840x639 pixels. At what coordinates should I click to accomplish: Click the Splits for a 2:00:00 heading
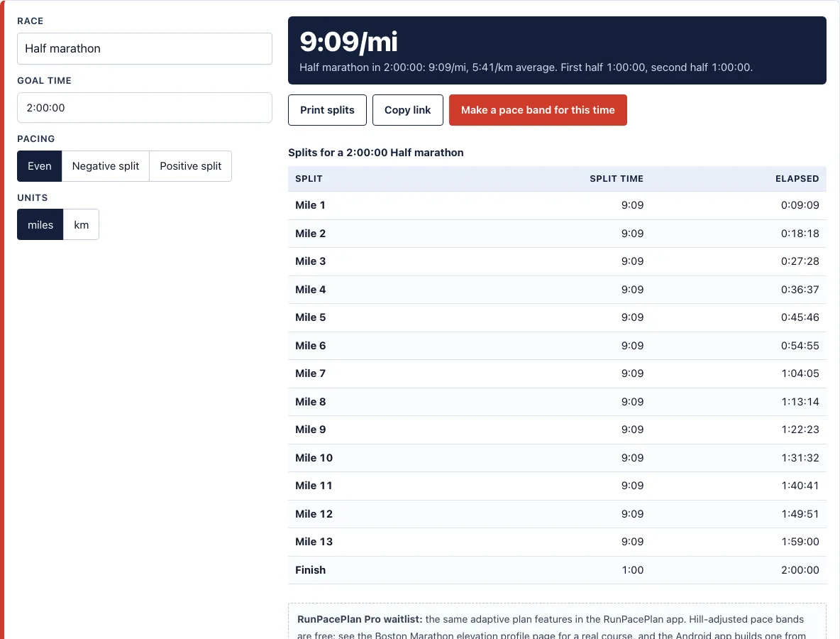click(x=376, y=153)
